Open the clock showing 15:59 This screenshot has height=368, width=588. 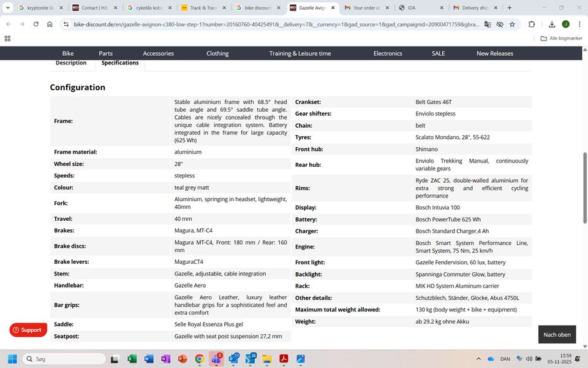click(559, 359)
